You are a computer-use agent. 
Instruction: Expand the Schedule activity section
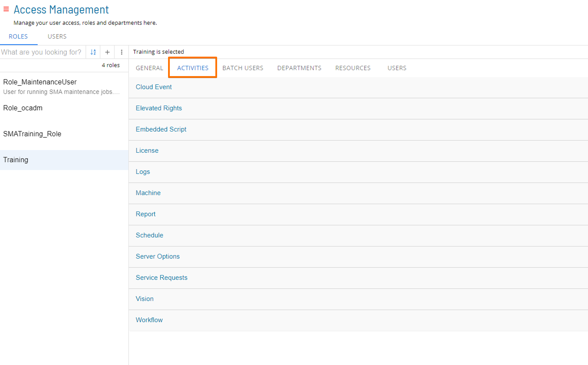(149, 235)
